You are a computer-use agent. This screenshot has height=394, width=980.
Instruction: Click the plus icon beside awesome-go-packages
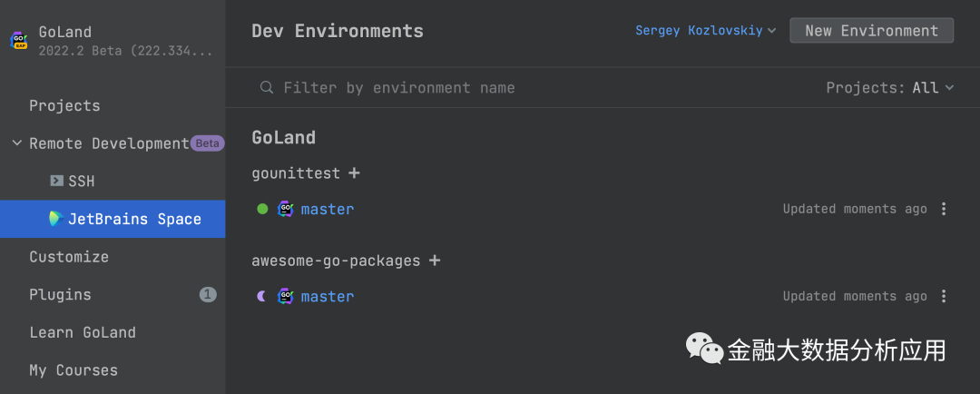[435, 261]
